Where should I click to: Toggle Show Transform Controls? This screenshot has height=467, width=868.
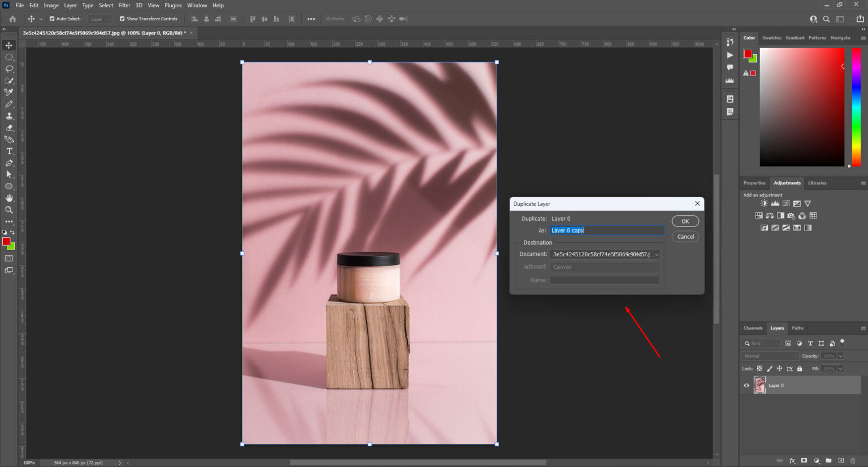pyautogui.click(x=121, y=18)
